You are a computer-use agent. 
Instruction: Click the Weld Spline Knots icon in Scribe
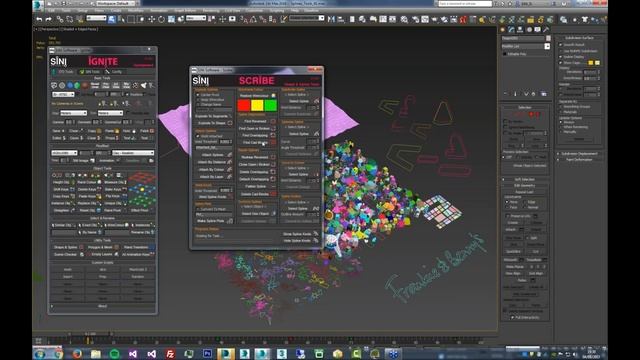[231, 196]
